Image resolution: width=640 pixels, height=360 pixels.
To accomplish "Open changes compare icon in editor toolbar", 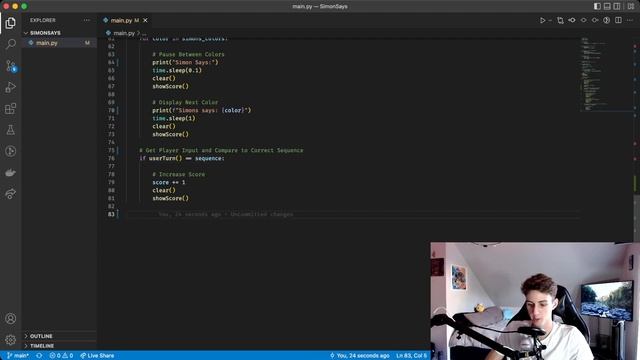I will click(560, 20).
